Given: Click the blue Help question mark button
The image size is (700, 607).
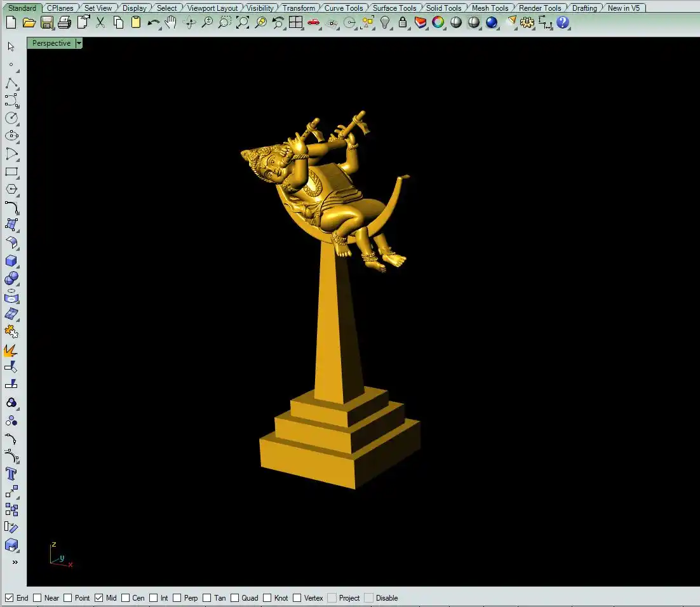Looking at the screenshot, I should coord(563,23).
